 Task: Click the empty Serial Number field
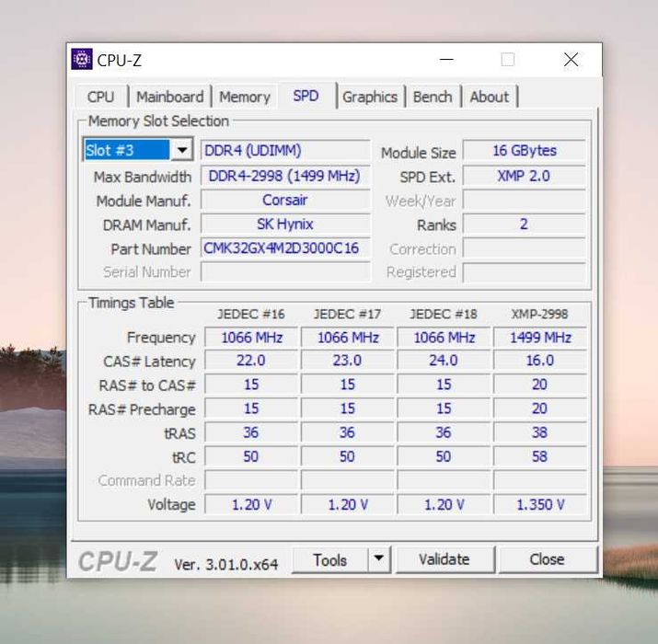coord(285,272)
